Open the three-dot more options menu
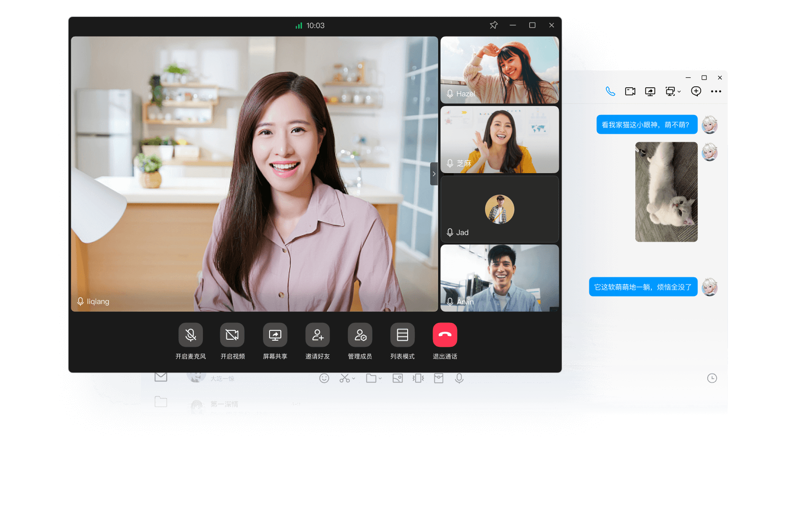The height and width of the screenshot is (526, 812). (x=716, y=91)
